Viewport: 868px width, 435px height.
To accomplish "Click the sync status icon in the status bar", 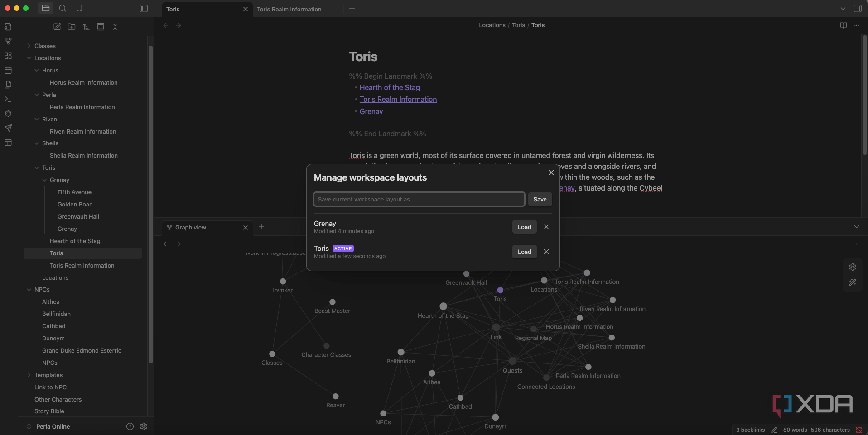I will [859, 430].
